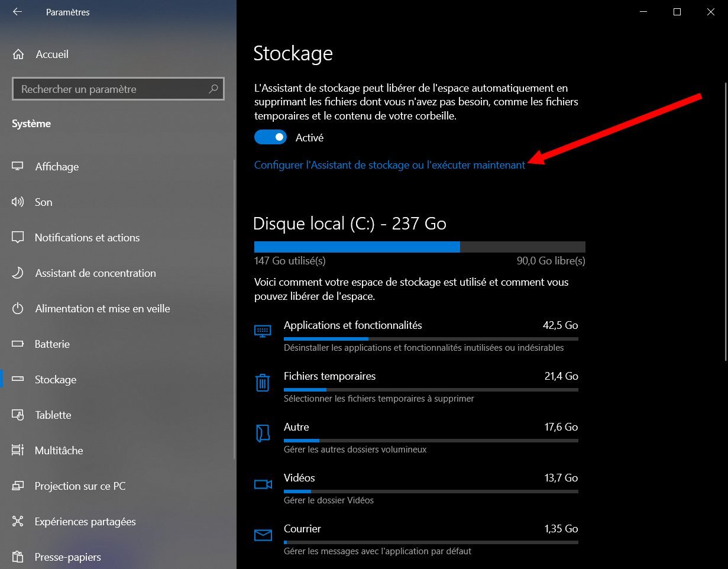Image resolution: width=728 pixels, height=569 pixels.
Task: Maximize the Paramètres window
Action: coord(677,12)
